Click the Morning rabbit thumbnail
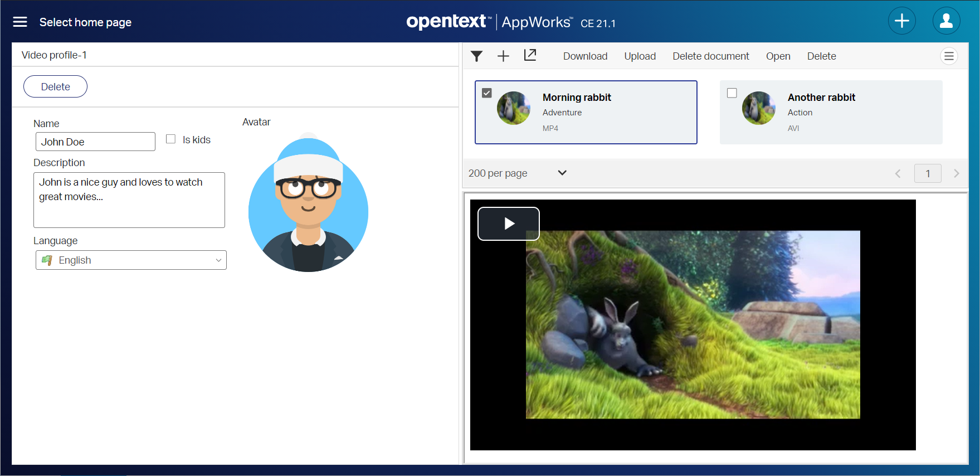 click(514, 108)
